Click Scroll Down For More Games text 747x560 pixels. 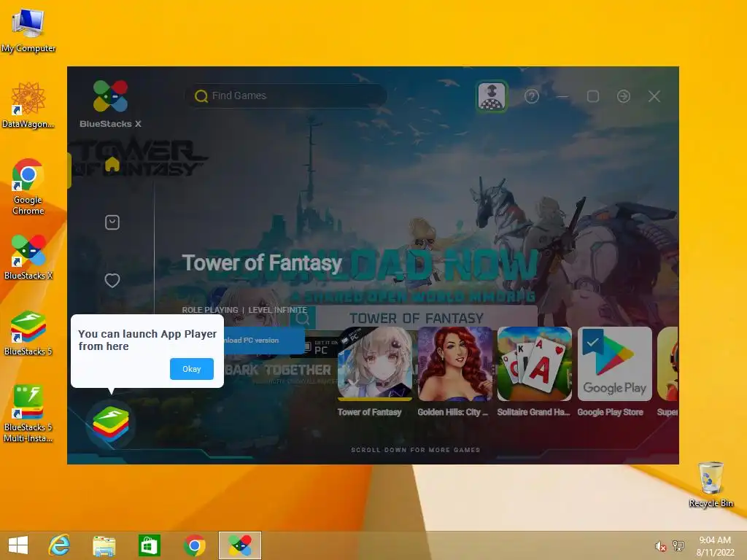tap(415, 450)
